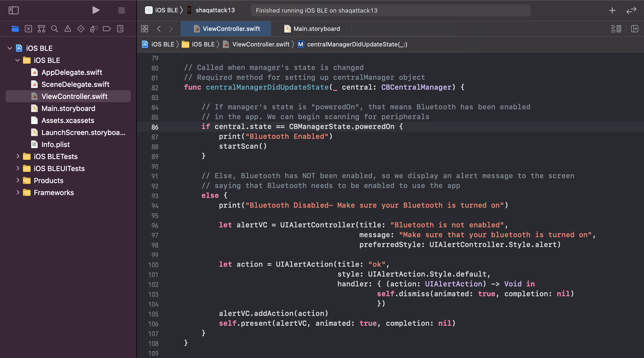Switch to ViewController.swift tab
Screen dimensions: 644x358
click(226, 29)
